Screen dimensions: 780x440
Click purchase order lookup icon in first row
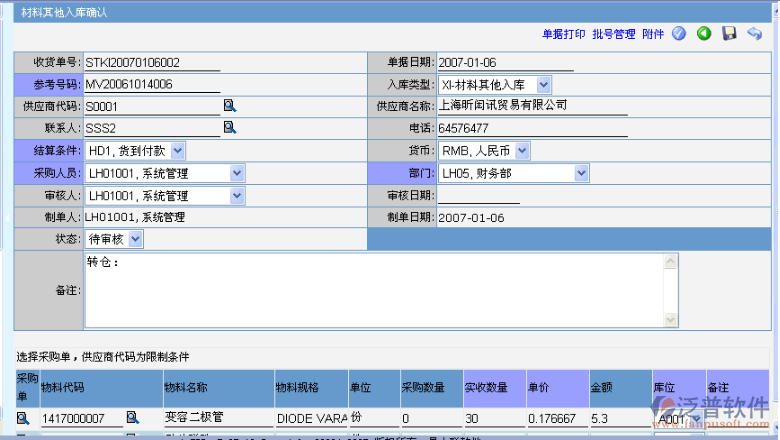[x=22, y=417]
